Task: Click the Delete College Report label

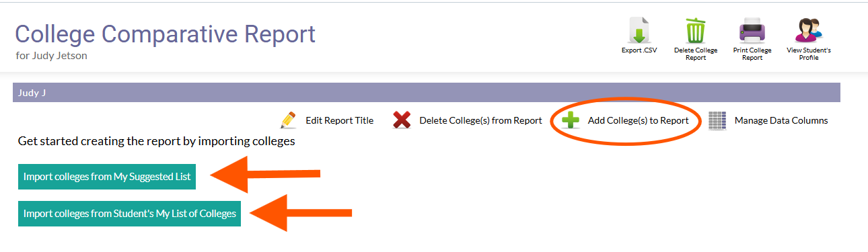Action: [x=696, y=54]
